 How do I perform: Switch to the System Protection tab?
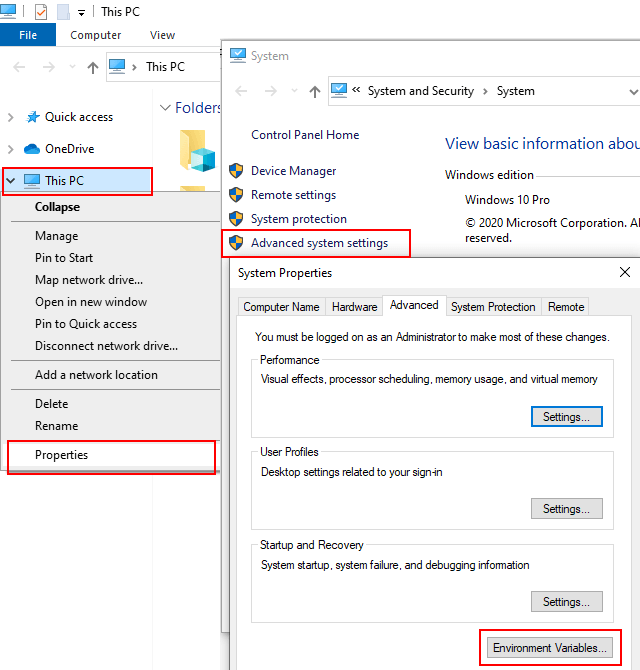(x=493, y=307)
